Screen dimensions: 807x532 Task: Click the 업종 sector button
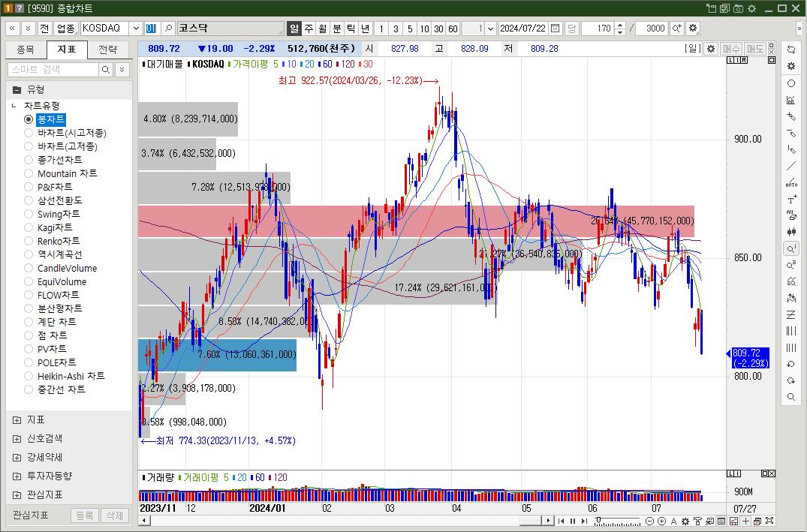click(65, 29)
